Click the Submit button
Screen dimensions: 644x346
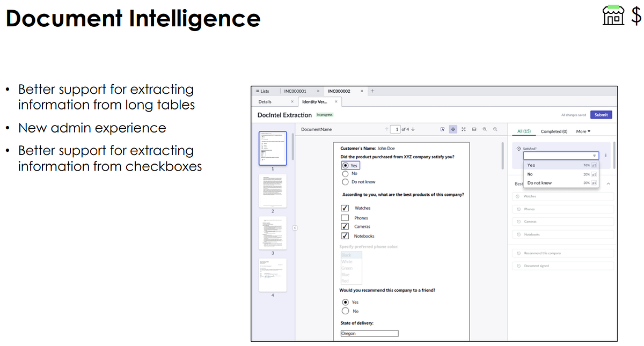click(x=601, y=114)
